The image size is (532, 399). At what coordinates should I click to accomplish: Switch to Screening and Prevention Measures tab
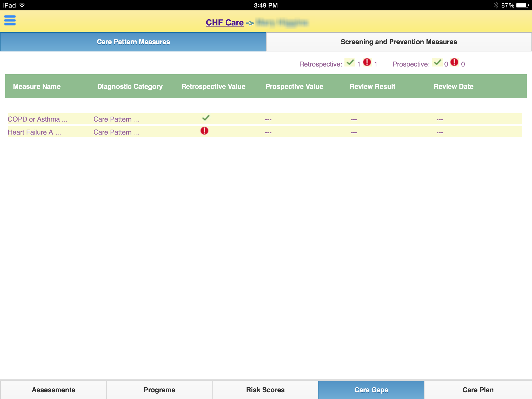[399, 42]
